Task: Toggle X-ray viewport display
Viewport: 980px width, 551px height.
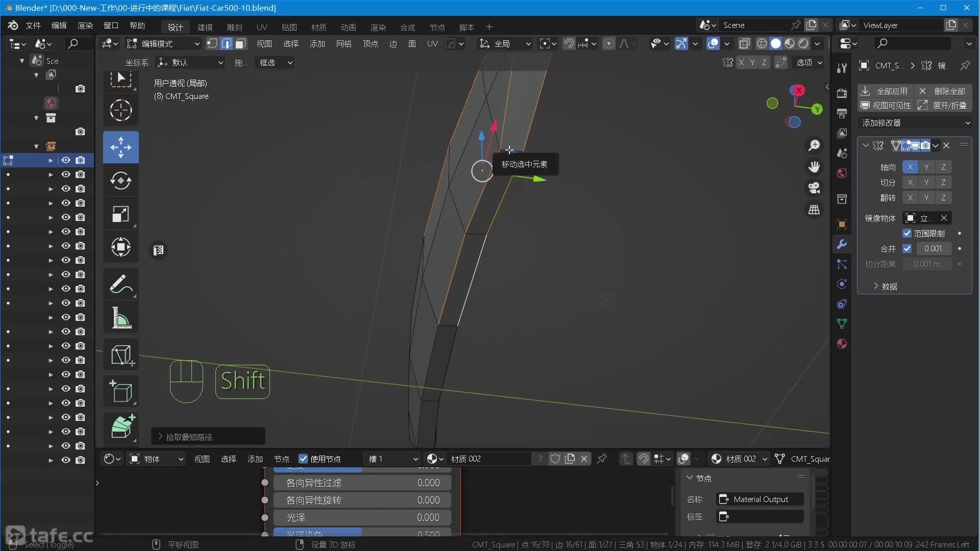Action: [744, 44]
